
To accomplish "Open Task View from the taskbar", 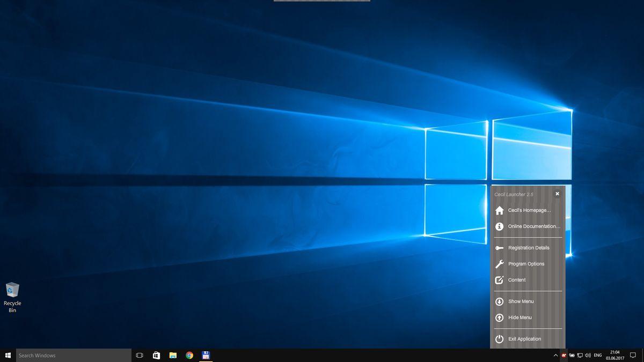I will [140, 355].
